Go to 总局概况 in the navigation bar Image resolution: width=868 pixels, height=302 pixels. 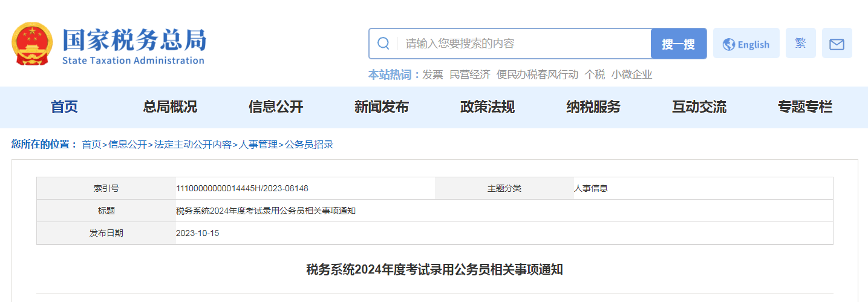[x=170, y=108]
